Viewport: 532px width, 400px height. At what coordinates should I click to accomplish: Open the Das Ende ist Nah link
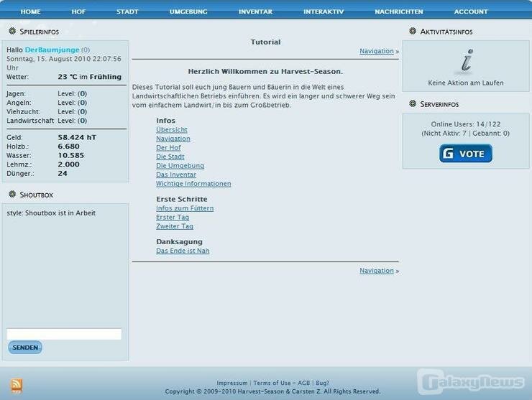pyautogui.click(x=183, y=251)
